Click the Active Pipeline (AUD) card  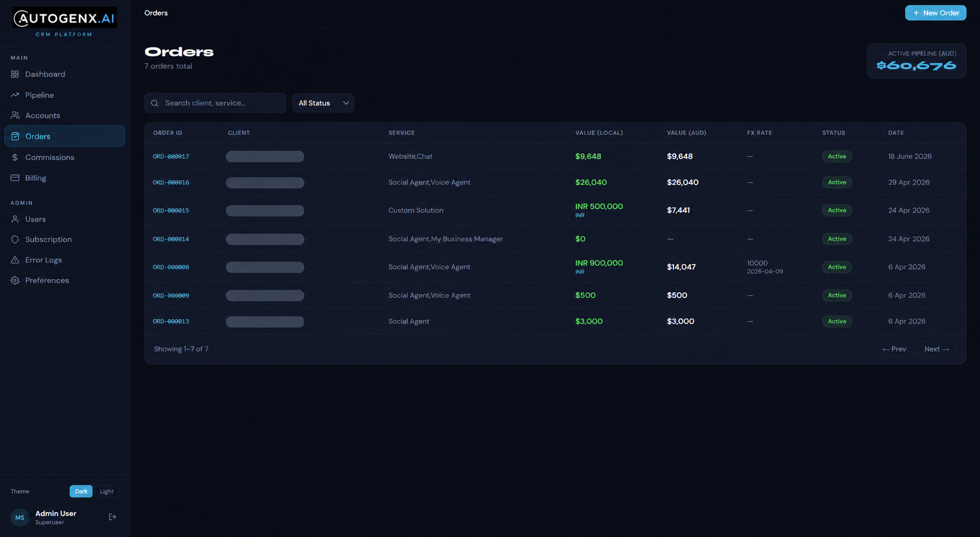(916, 61)
